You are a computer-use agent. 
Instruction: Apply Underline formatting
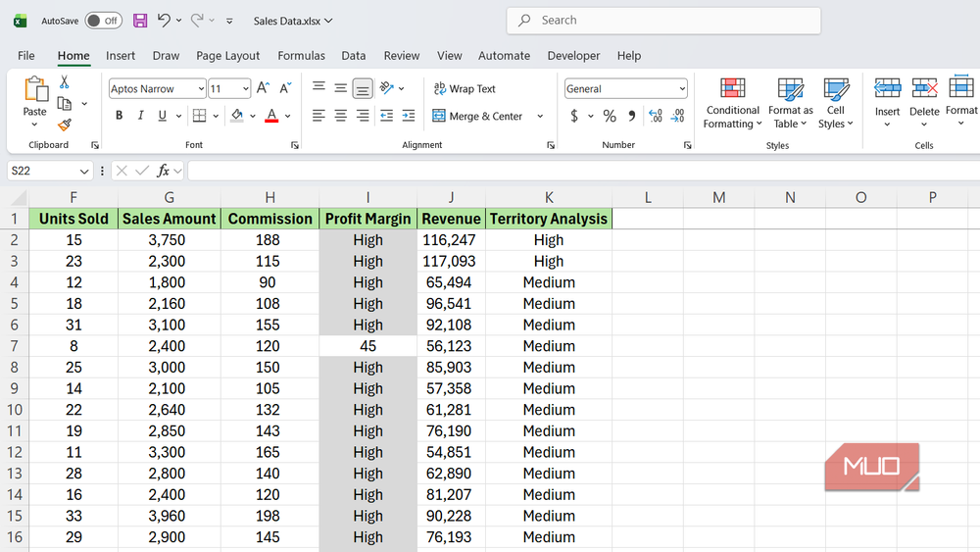[x=162, y=116]
